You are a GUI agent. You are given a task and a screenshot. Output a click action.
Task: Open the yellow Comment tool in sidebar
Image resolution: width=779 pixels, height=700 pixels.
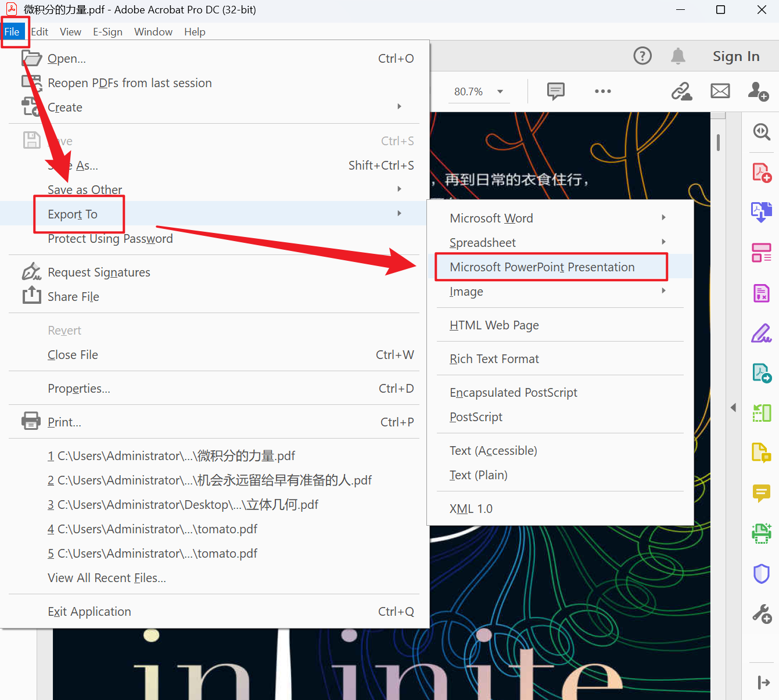761,493
